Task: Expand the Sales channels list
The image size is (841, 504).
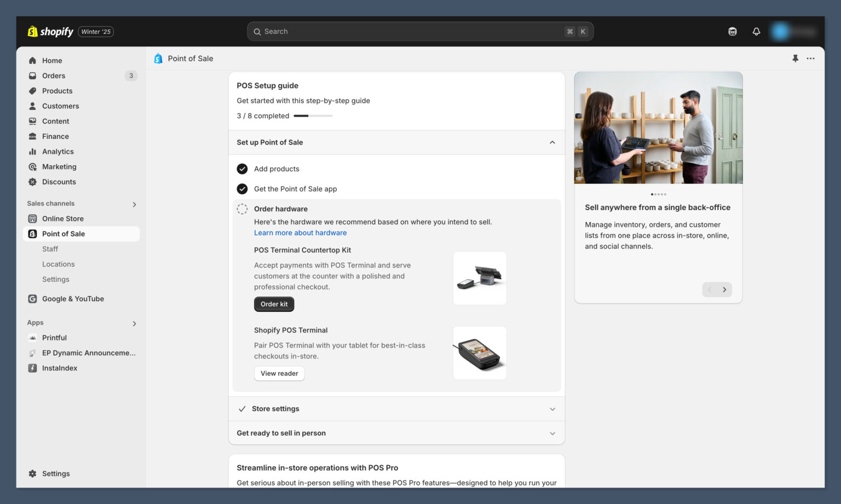Action: tap(134, 204)
